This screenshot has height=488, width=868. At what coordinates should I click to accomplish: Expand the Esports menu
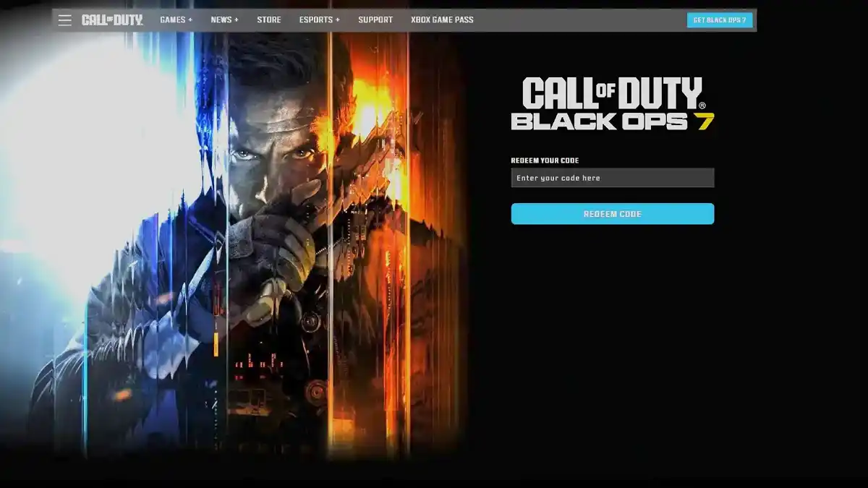pyautogui.click(x=320, y=20)
